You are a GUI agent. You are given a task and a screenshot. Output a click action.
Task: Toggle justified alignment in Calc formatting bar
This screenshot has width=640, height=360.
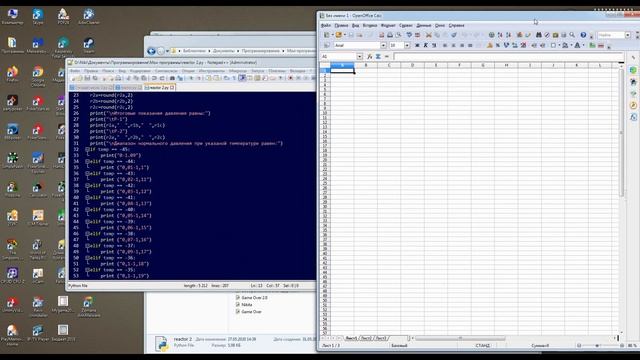[x=470, y=45]
